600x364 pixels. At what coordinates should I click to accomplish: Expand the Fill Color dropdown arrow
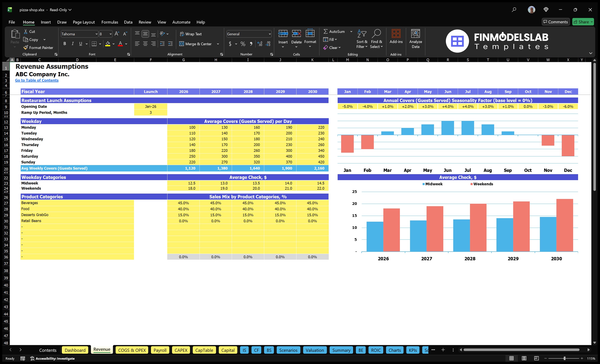114,44
